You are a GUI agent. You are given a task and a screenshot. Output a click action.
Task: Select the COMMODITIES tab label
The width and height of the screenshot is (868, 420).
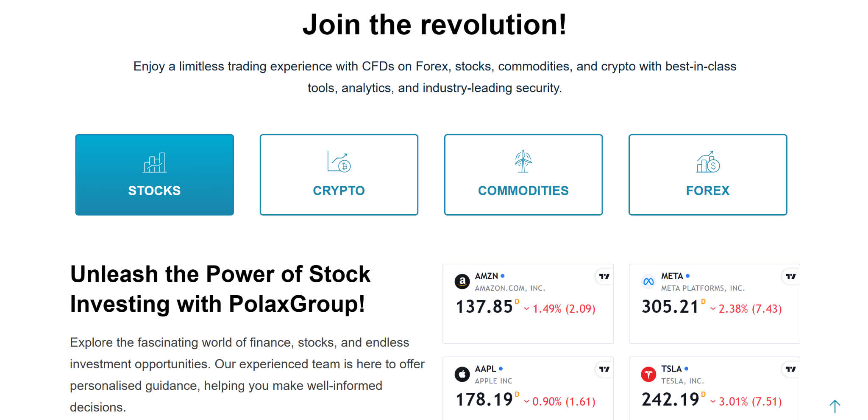(x=523, y=191)
